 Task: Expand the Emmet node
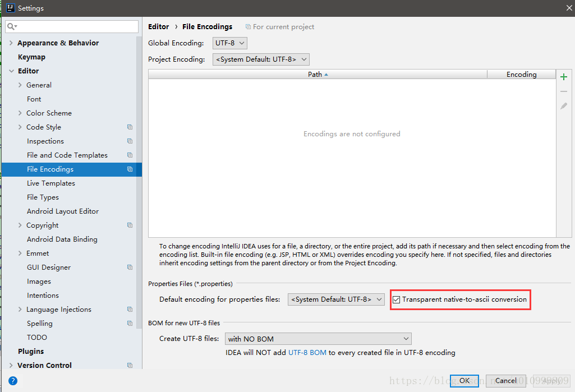[x=20, y=253]
